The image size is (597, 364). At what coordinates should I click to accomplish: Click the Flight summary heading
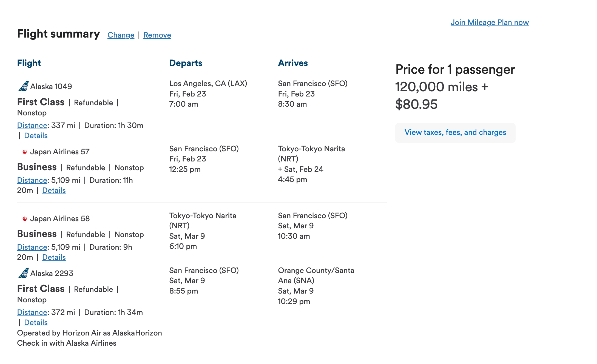(x=58, y=34)
